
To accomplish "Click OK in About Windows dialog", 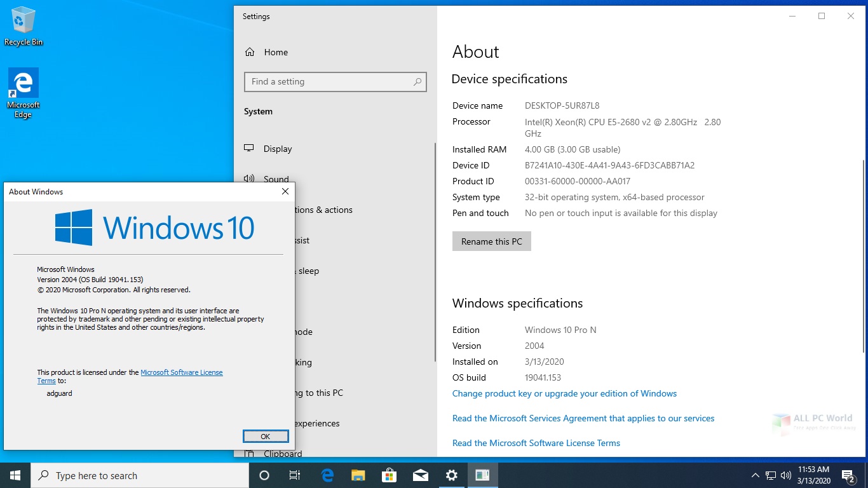I will coord(266,437).
